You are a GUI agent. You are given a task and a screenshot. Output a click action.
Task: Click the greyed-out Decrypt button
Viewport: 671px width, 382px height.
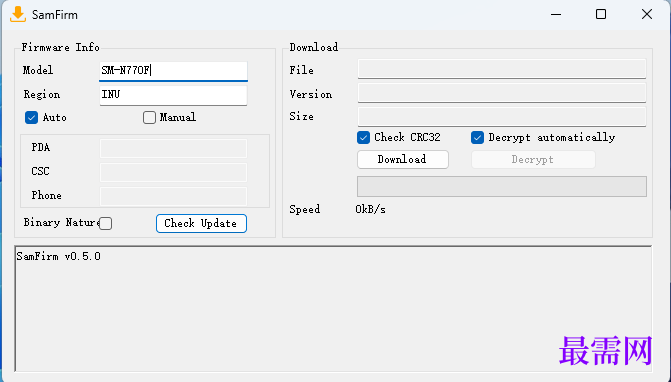point(533,160)
